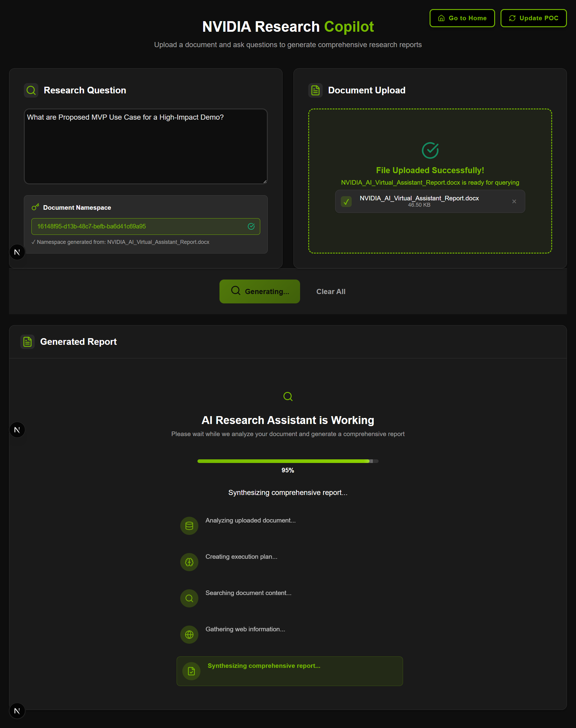Click the search icon for Searching document content
The width and height of the screenshot is (576, 728).
click(x=189, y=598)
